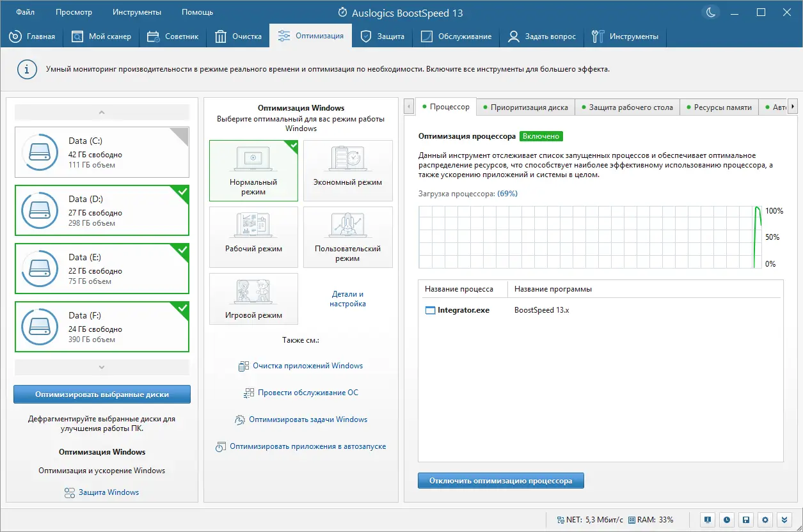This screenshot has width=803, height=532.
Task: Click the Data (D:) disk icon
Action: coord(40,210)
